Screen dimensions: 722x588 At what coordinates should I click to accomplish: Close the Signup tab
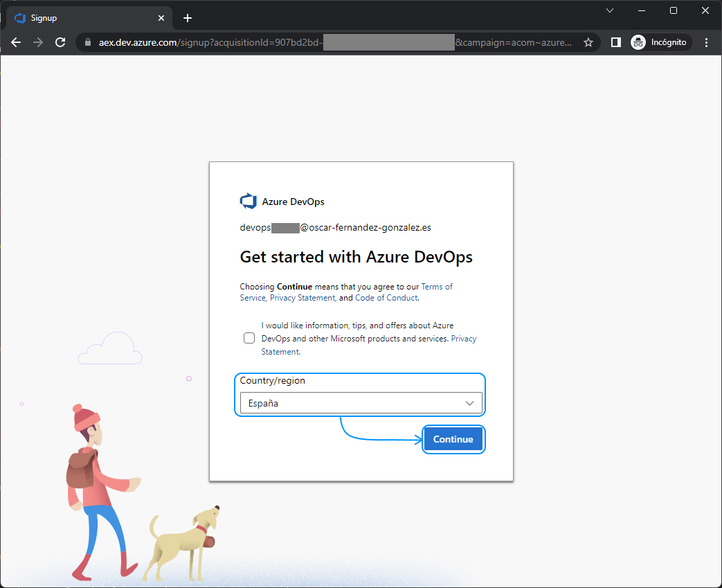161,18
